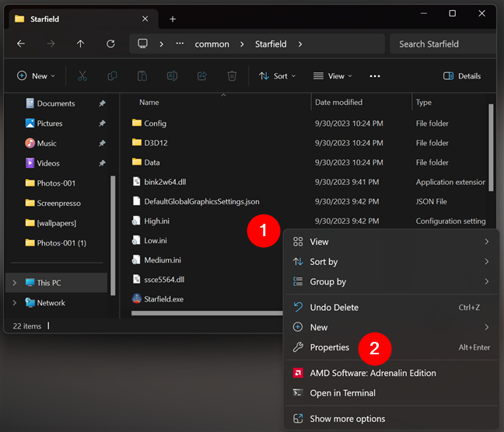Select Properties in the context menu
Viewport: 504px width, 432px height.
329,347
